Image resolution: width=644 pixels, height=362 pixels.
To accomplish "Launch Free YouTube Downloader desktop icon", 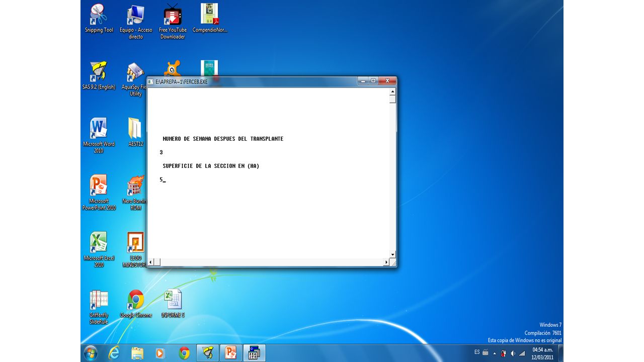I will click(173, 22).
